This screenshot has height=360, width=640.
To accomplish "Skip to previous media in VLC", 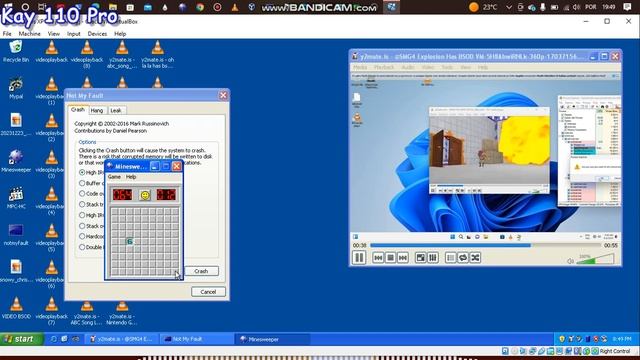I will [x=378, y=258].
